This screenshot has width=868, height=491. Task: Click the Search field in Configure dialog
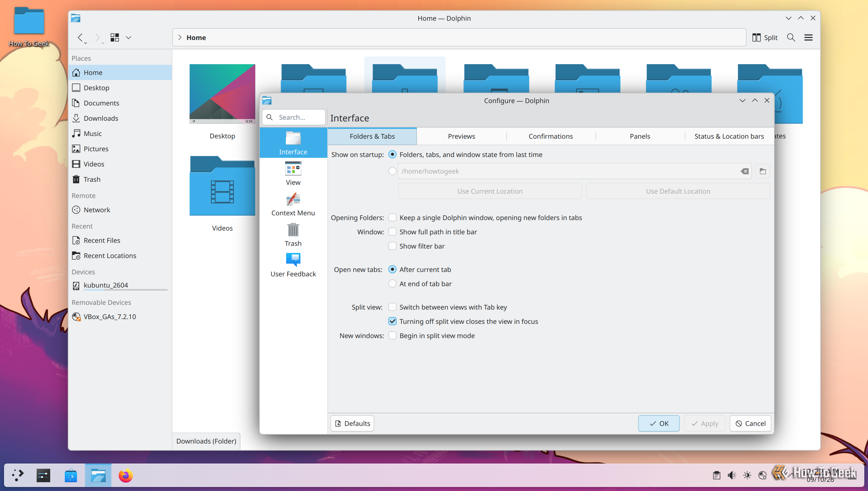(294, 117)
